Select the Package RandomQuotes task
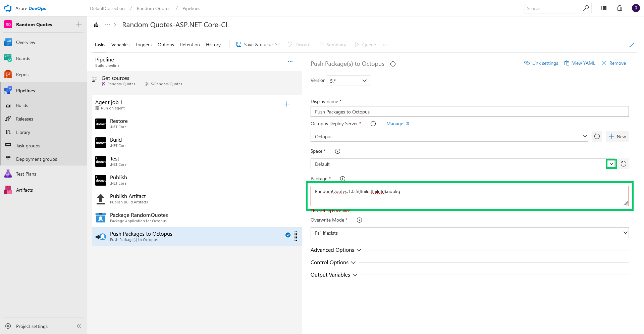Viewport: 644px width, 334px height. tap(197, 218)
